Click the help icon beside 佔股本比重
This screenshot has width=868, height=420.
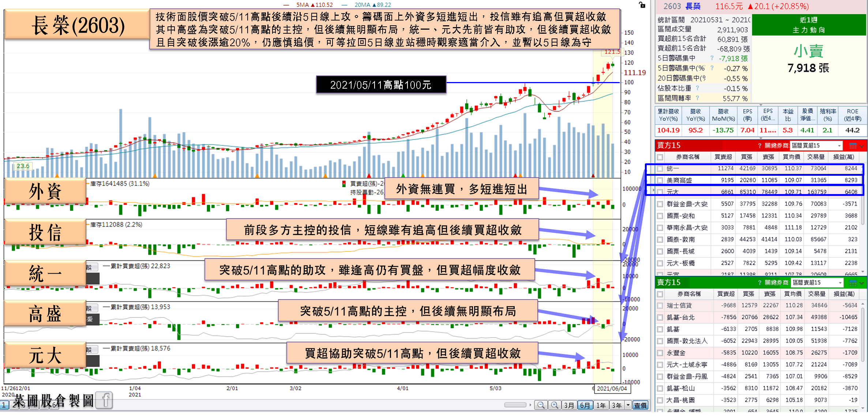pyautogui.click(x=698, y=88)
